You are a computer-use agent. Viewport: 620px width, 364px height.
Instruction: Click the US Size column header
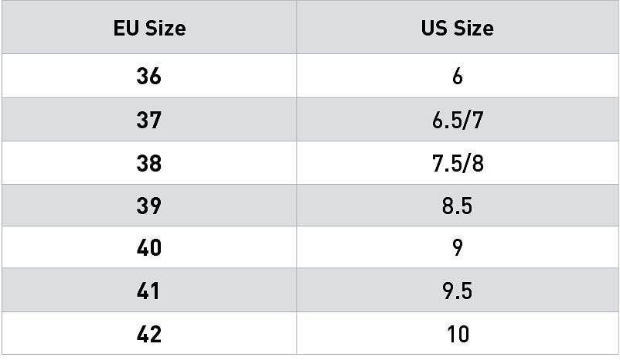458,29
